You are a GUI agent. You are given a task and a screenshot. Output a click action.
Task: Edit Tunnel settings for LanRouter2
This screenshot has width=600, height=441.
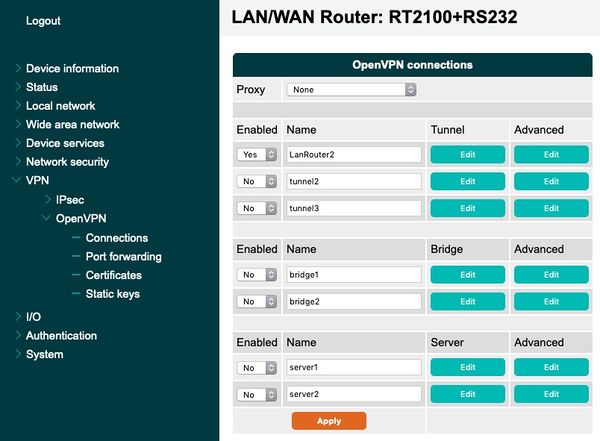click(468, 155)
